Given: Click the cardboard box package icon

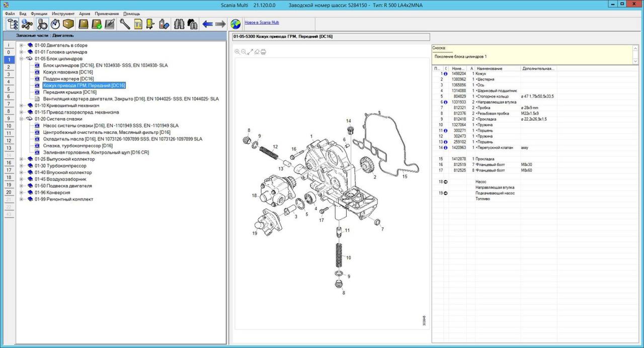Looking at the screenshot, I should click(68, 24).
